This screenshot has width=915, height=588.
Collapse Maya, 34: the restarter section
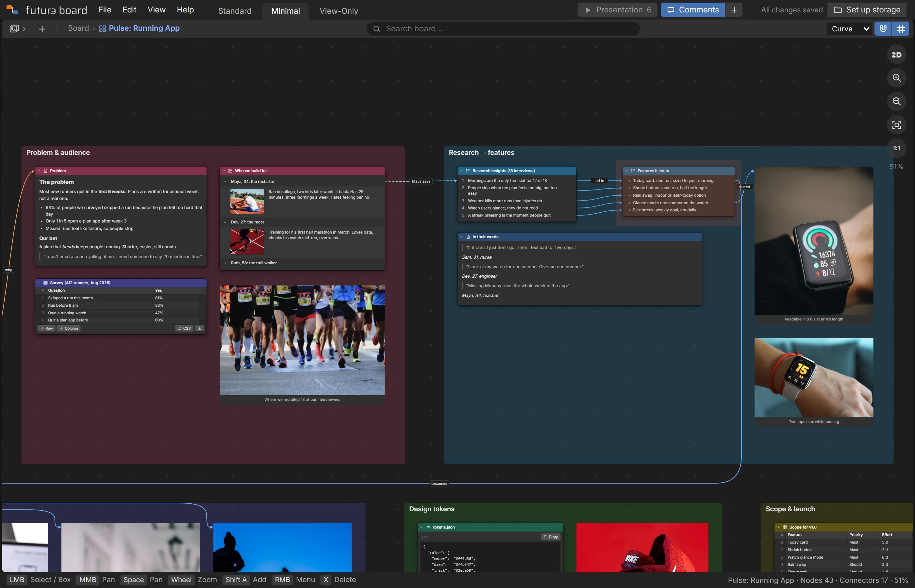pos(225,182)
